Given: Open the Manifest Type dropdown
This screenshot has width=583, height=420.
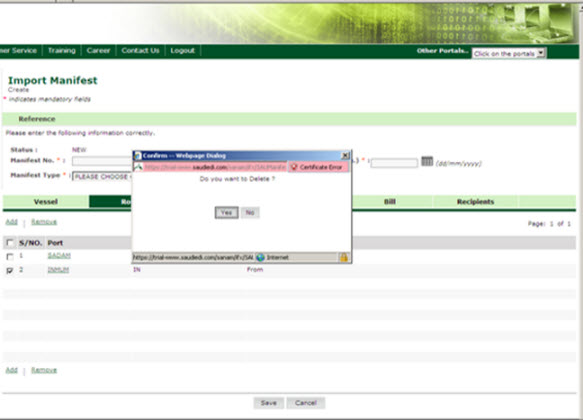Looking at the screenshot, I should click(102, 177).
